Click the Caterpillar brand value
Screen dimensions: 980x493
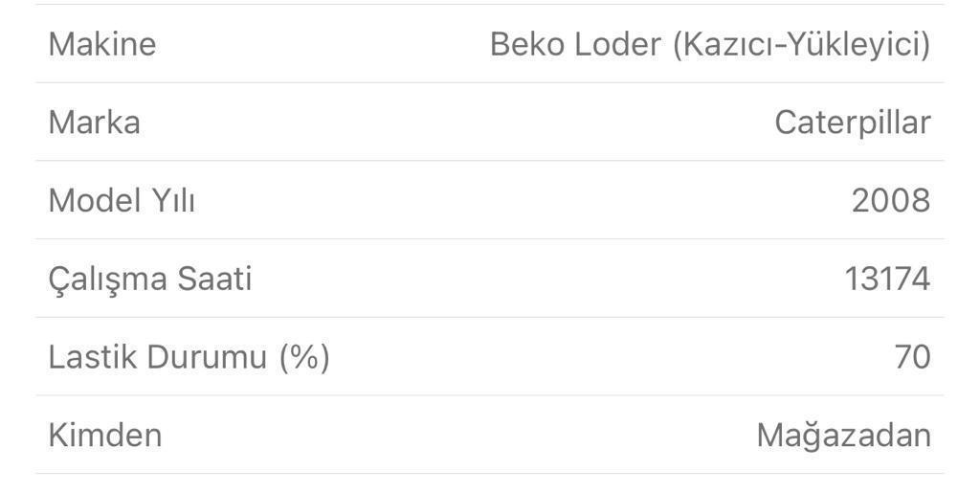(853, 123)
